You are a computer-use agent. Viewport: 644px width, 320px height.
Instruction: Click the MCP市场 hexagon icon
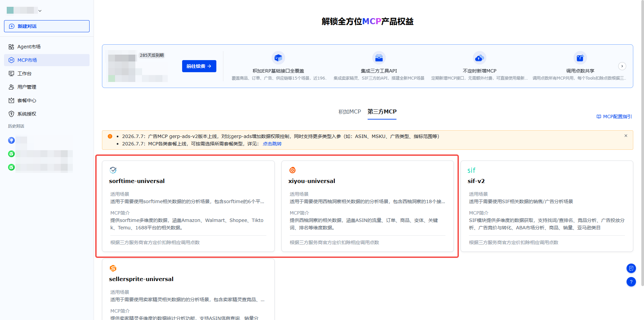click(11, 60)
